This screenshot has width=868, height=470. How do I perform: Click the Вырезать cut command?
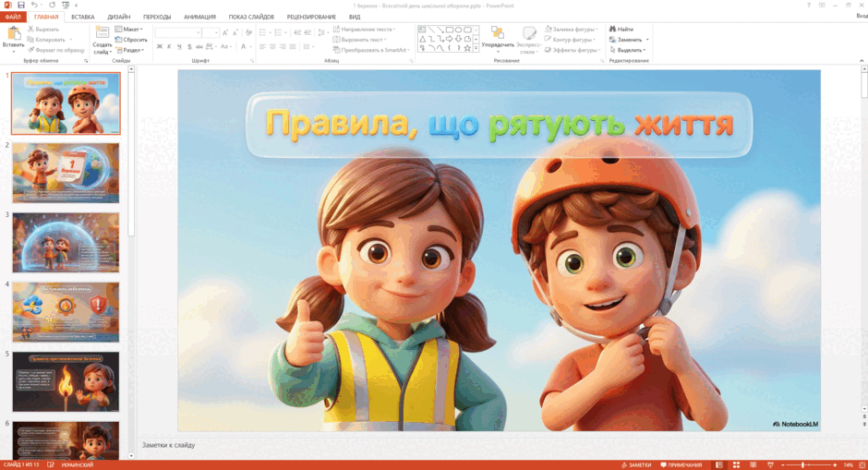(x=43, y=29)
